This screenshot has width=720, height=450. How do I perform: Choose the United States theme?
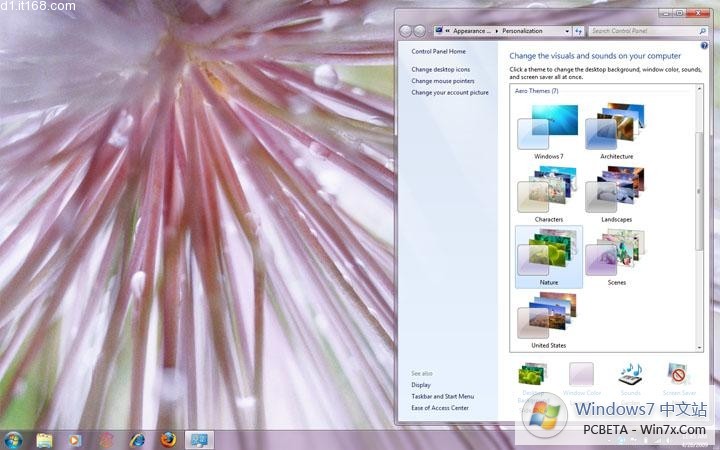point(548,316)
